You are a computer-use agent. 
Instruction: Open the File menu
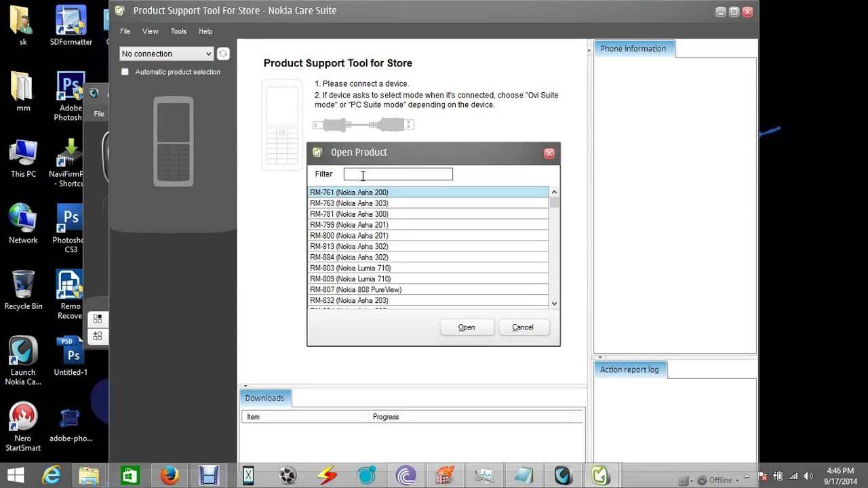[125, 31]
